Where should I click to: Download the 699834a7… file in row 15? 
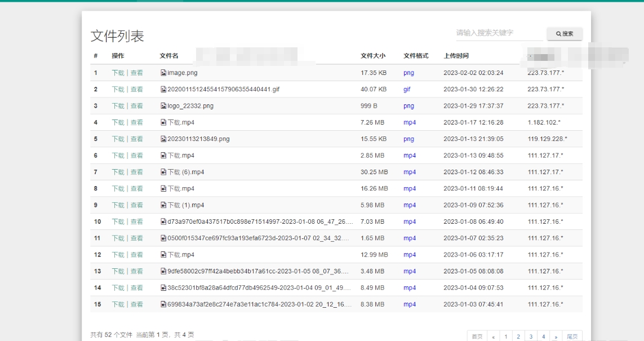118,304
